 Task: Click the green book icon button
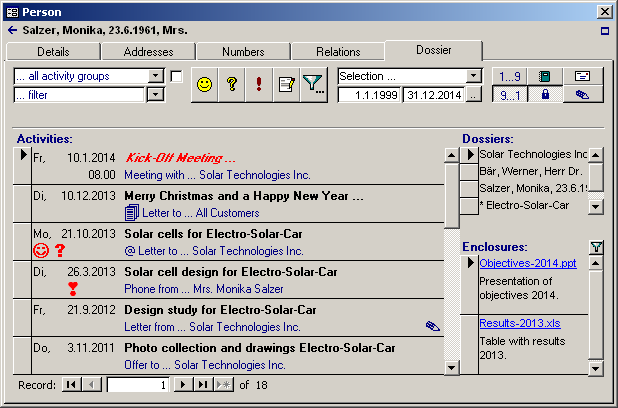pos(545,76)
